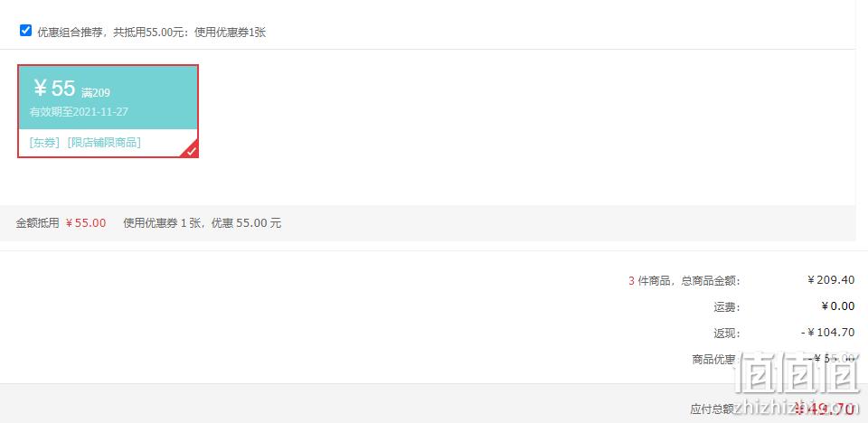Click the 有效期至2021-11-27 validity text
868x423 pixels.
(x=79, y=112)
